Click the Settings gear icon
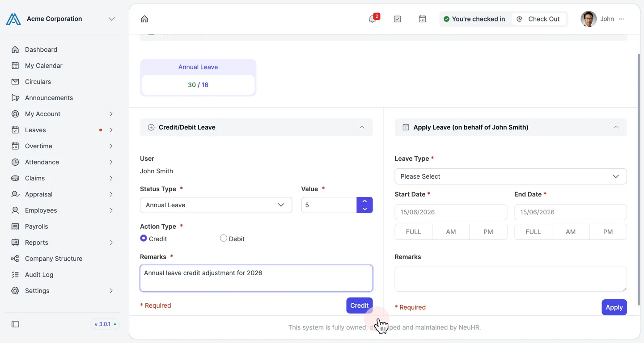Viewport: 644px width, 343px height. point(15,291)
